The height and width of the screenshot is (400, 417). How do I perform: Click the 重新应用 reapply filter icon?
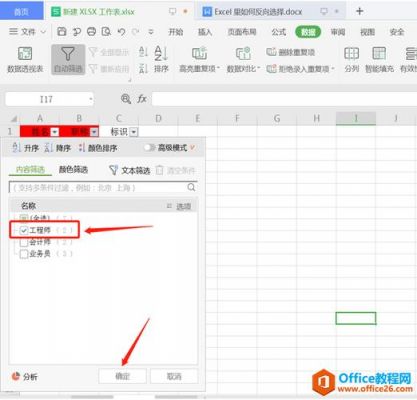click(93, 69)
